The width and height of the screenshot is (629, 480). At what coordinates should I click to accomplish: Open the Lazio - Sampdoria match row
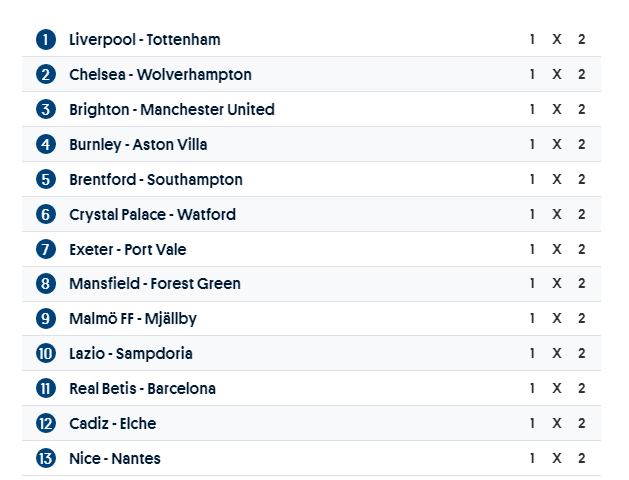(x=131, y=354)
